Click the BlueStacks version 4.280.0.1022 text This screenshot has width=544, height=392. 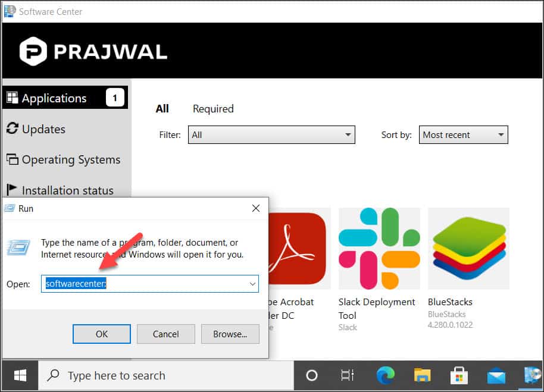(x=450, y=325)
